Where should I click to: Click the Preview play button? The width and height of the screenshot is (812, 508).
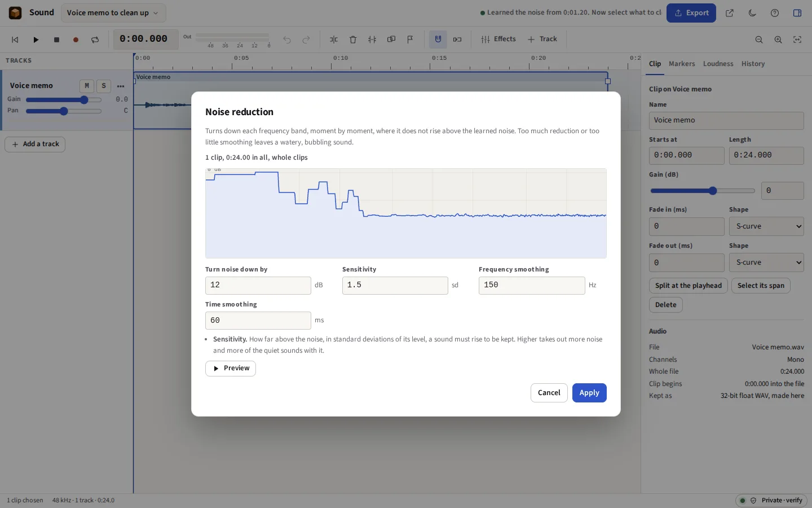231,369
